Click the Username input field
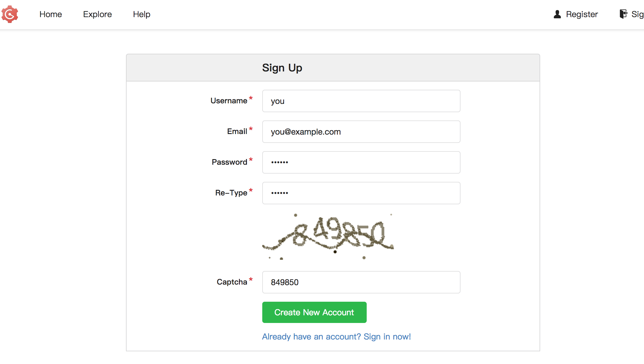 tap(360, 101)
